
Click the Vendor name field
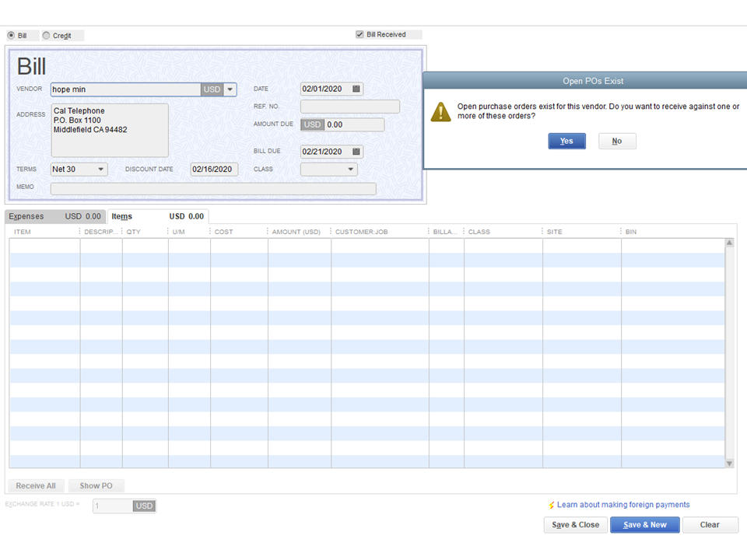pos(126,89)
